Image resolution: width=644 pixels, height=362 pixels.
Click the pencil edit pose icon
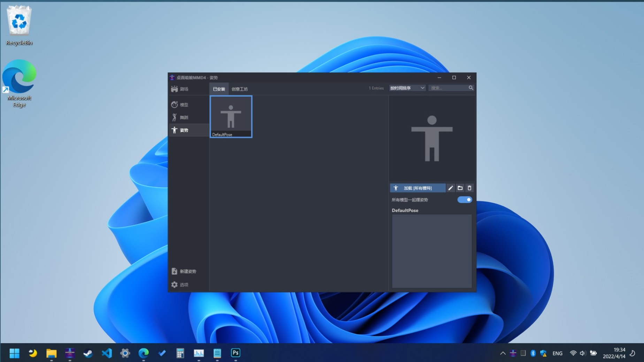tap(451, 188)
